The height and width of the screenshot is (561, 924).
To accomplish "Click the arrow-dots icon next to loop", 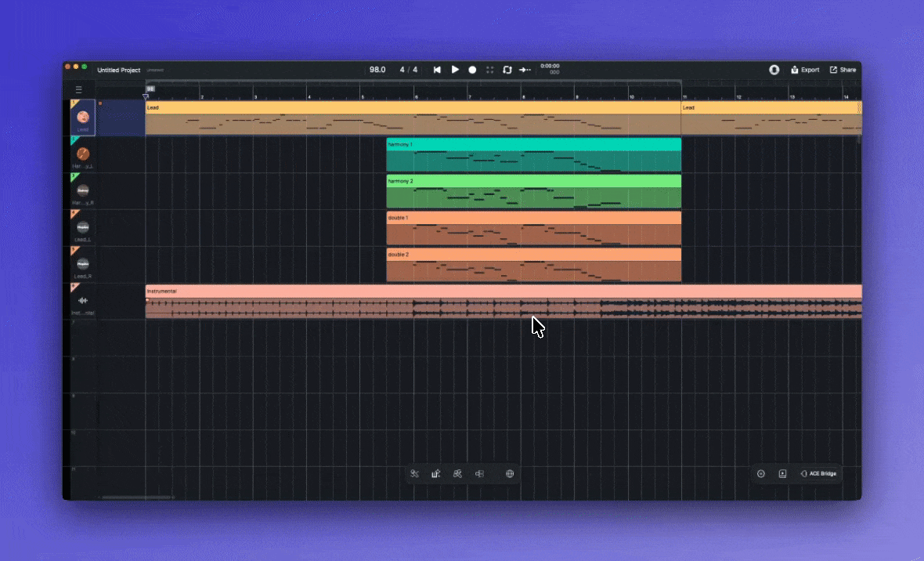I will tap(525, 70).
